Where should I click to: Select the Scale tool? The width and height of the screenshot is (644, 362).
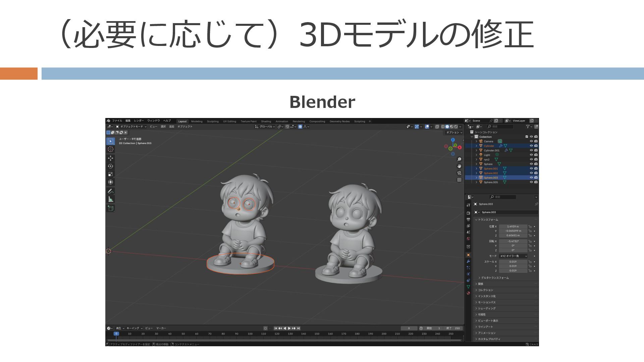coord(110,174)
